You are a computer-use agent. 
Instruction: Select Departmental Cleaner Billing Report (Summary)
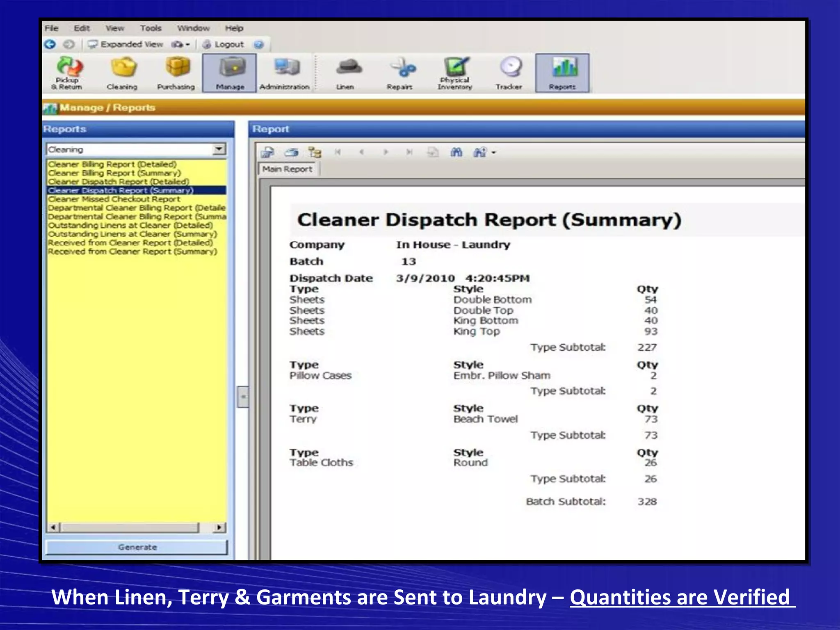click(137, 217)
